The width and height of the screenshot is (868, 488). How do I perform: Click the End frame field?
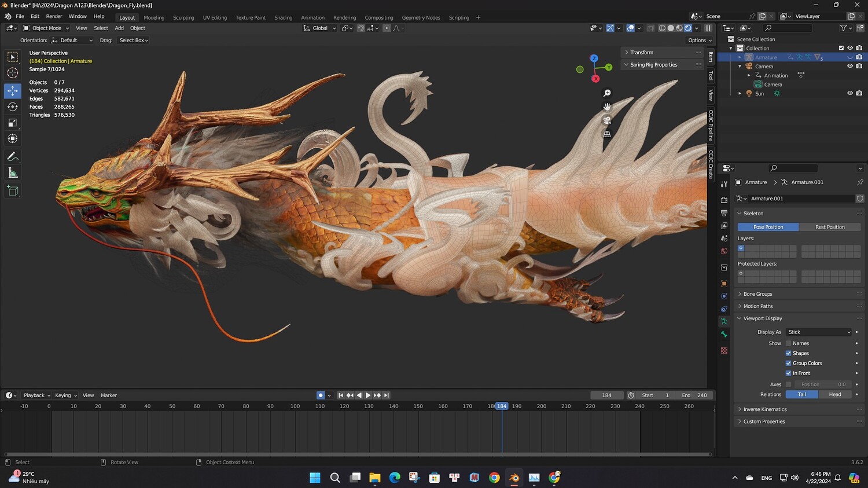tap(694, 395)
